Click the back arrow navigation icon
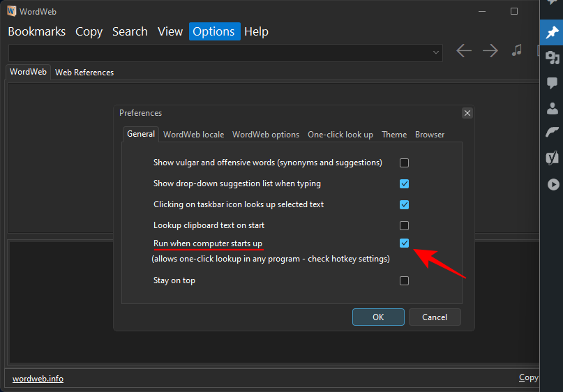 [464, 51]
